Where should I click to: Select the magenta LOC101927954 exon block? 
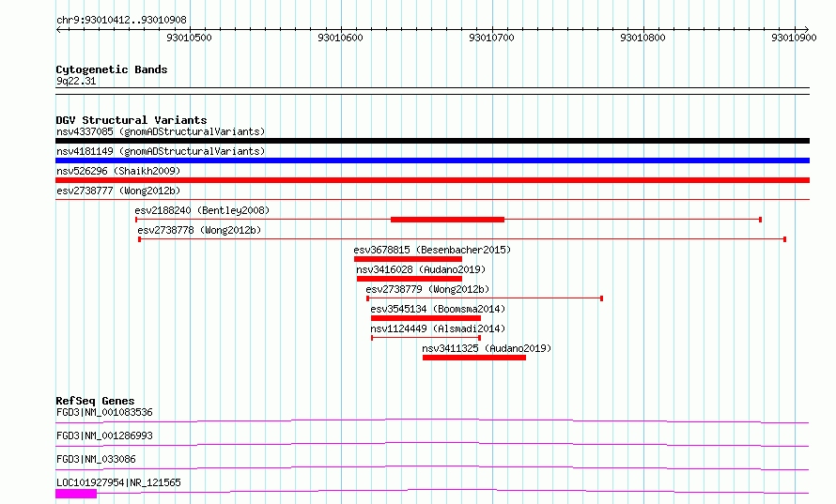tap(76, 494)
